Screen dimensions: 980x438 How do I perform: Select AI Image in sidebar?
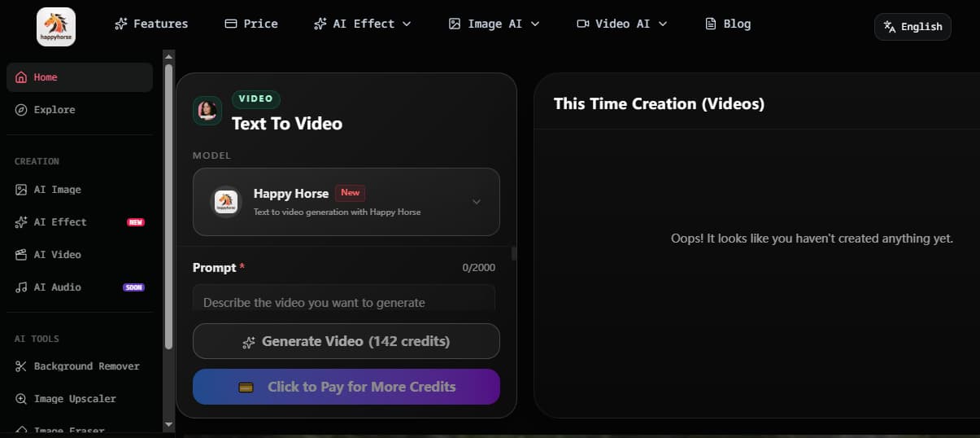pos(57,190)
